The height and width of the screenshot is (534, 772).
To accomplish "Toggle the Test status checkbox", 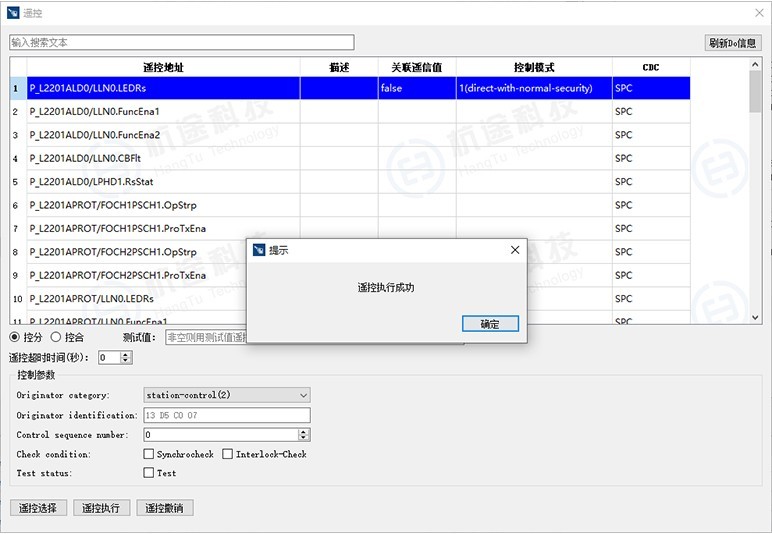I will pyautogui.click(x=149, y=473).
